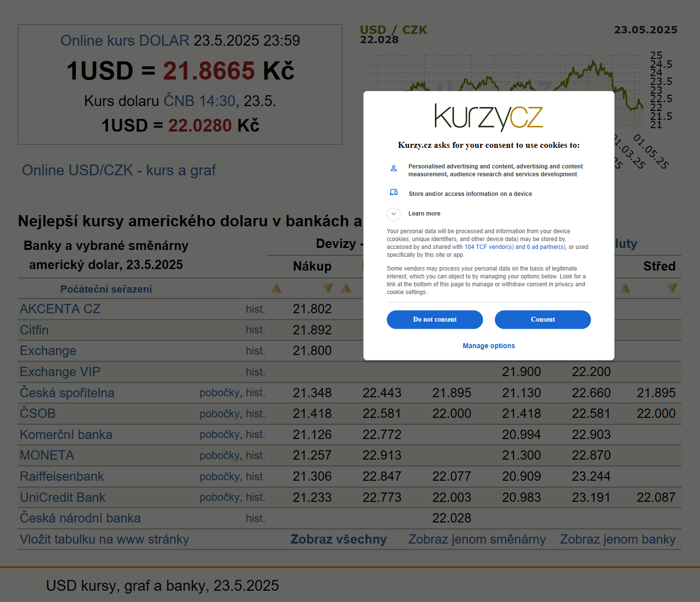
Task: Open pobočky for Komerční banka
Action: (x=220, y=435)
